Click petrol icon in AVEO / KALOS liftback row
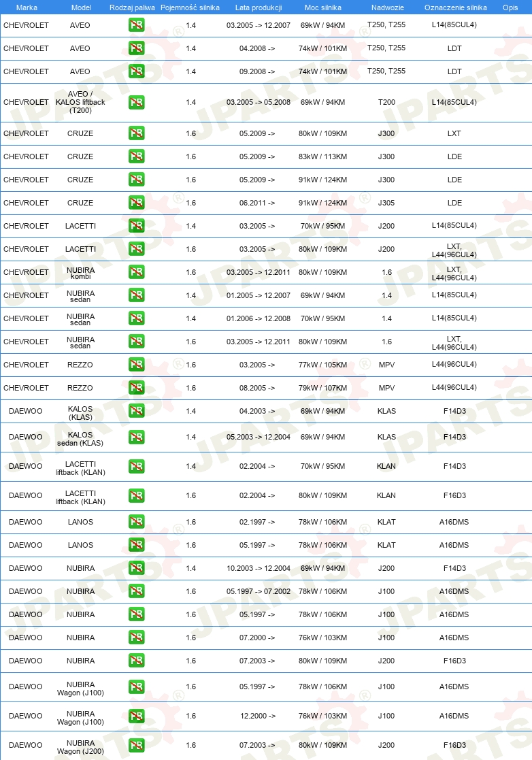The height and width of the screenshot is (760, 532). (x=137, y=102)
